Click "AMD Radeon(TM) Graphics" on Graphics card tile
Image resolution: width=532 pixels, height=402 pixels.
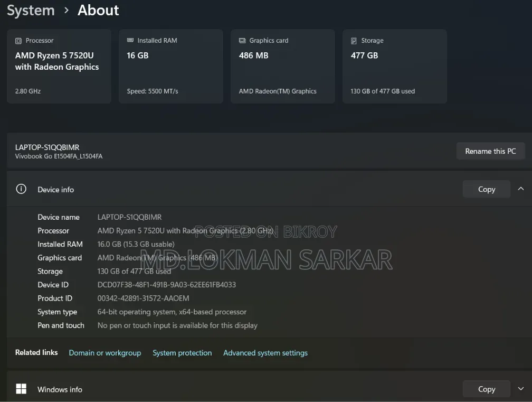[x=278, y=91]
